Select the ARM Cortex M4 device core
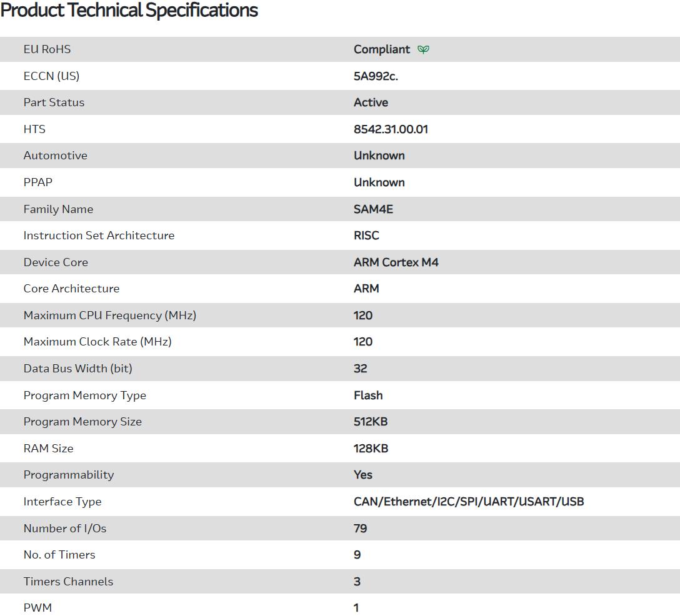Image resolution: width=680 pixels, height=616 pixels. 396,262
